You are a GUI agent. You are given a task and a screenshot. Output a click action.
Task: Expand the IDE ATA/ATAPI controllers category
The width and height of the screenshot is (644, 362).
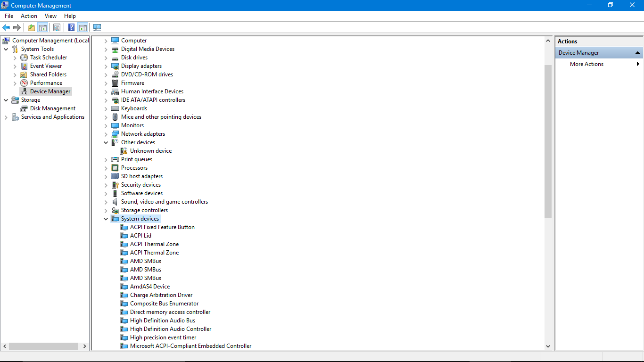pyautogui.click(x=106, y=100)
